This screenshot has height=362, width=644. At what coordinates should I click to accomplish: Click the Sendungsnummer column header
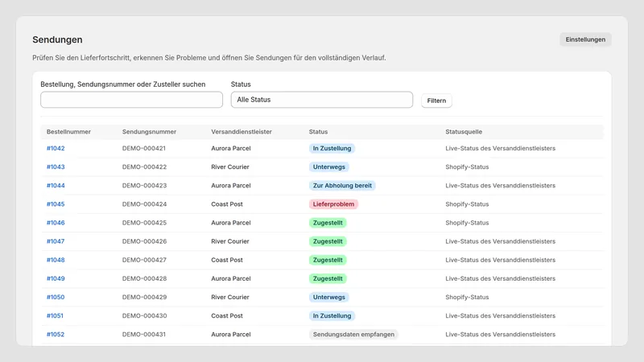[x=149, y=132]
